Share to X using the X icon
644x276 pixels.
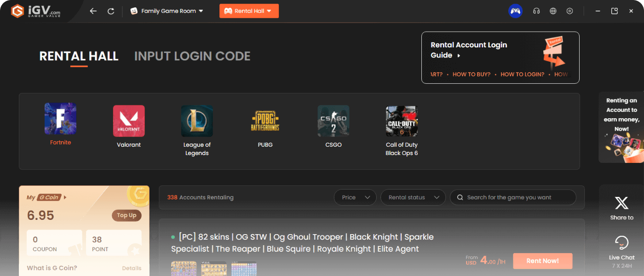(621, 203)
